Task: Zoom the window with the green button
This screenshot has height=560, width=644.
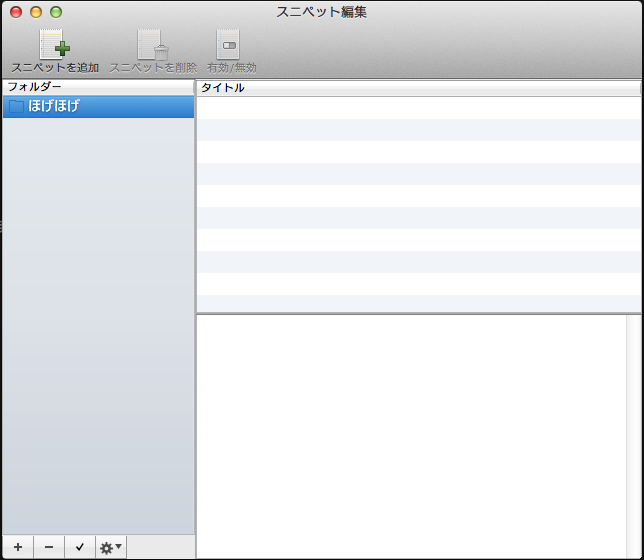Action: 56,12
